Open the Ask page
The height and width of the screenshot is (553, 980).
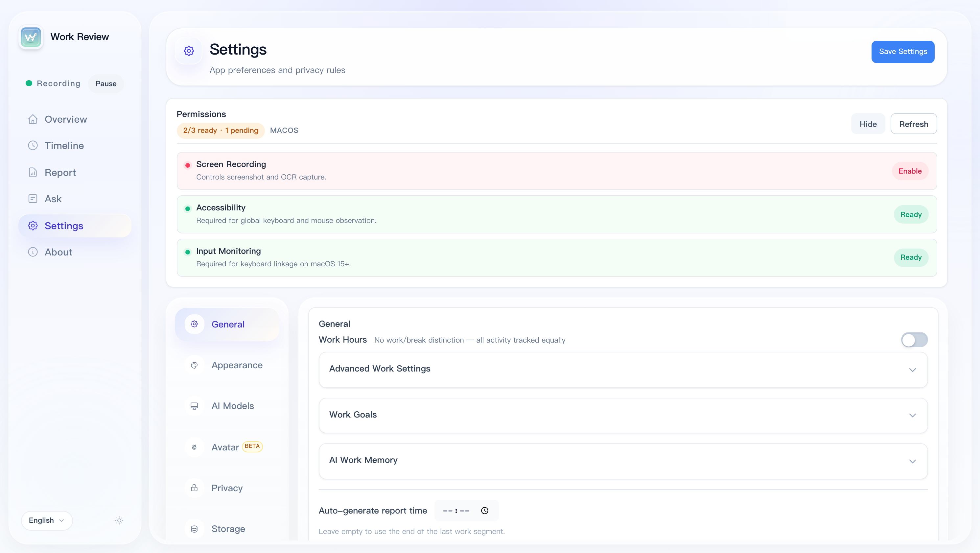75,199
